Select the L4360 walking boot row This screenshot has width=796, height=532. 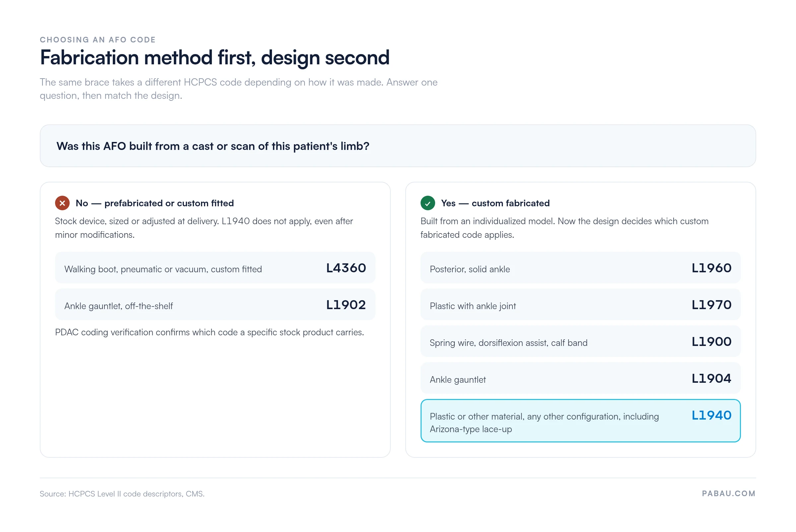215,268
